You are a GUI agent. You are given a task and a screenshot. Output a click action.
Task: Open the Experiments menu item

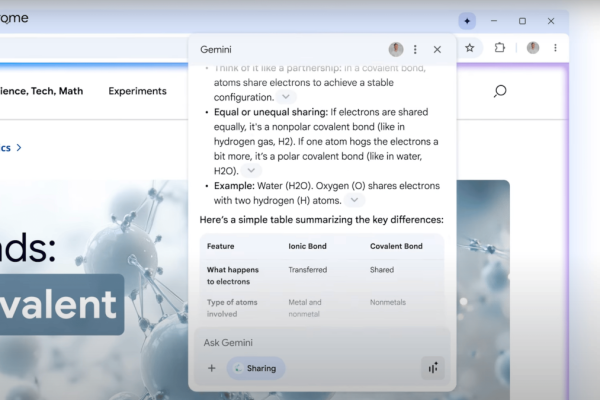pyautogui.click(x=137, y=91)
